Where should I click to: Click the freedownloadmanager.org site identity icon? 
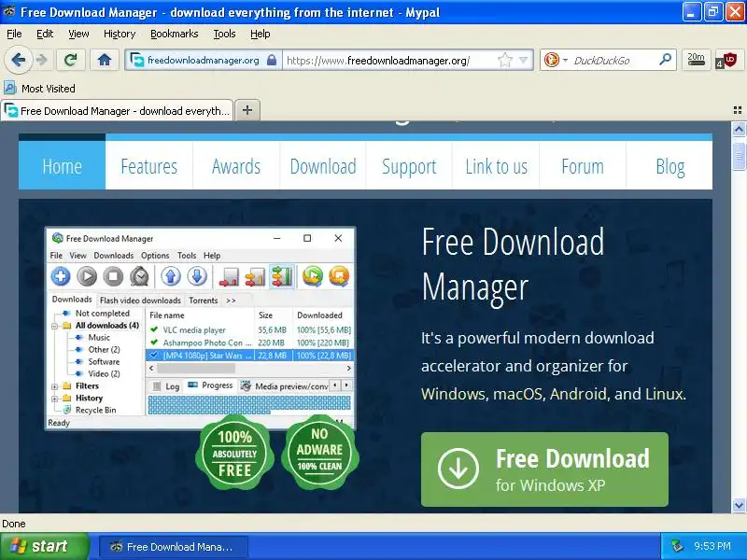click(137, 61)
